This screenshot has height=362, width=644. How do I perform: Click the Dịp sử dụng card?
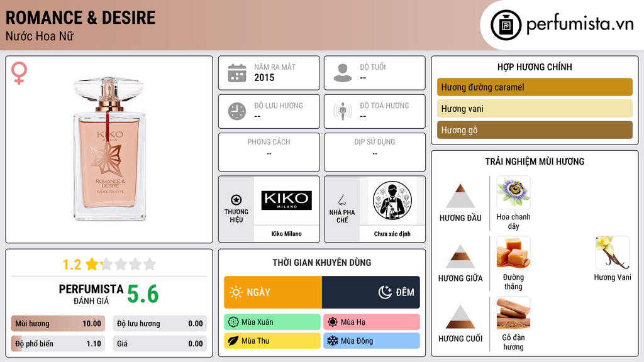tap(375, 152)
